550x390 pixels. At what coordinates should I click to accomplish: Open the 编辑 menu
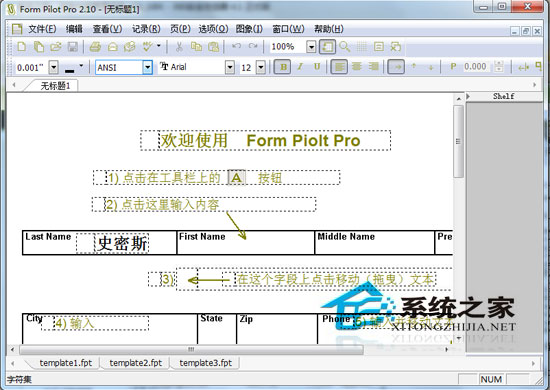click(x=74, y=29)
